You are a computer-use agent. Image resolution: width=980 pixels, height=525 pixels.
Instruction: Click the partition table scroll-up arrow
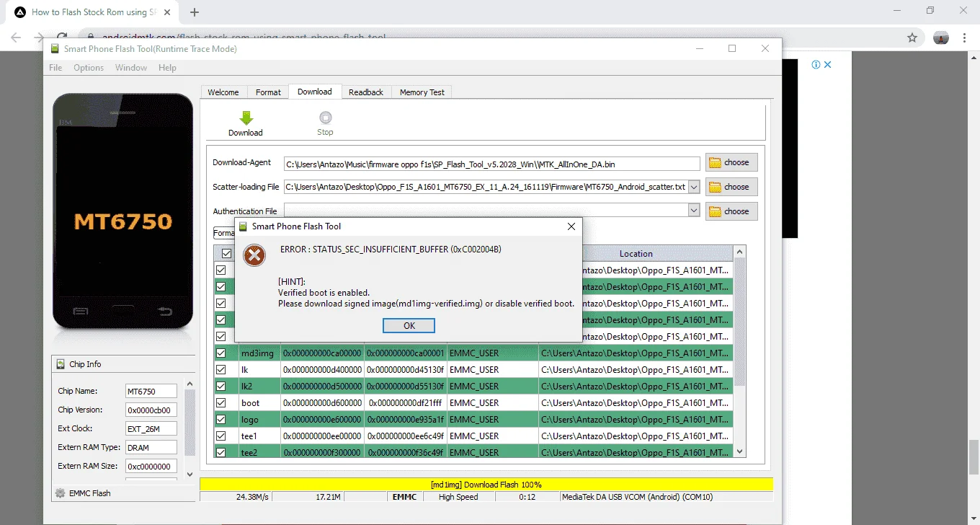click(739, 252)
